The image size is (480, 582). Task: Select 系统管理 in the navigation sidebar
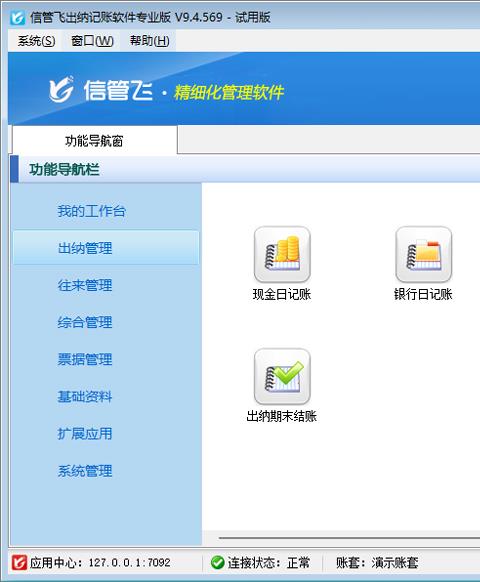(85, 471)
